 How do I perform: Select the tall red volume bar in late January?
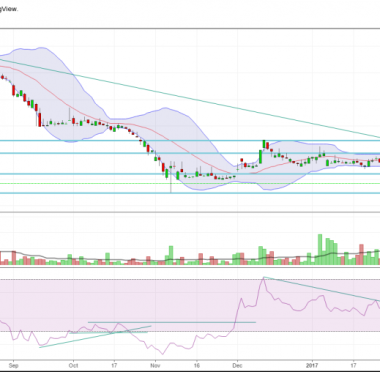point(361,254)
